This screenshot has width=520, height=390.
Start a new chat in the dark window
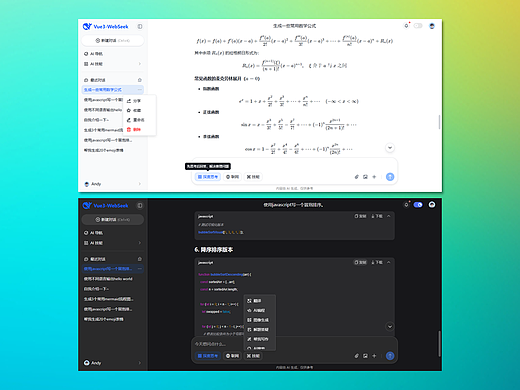[113, 220]
